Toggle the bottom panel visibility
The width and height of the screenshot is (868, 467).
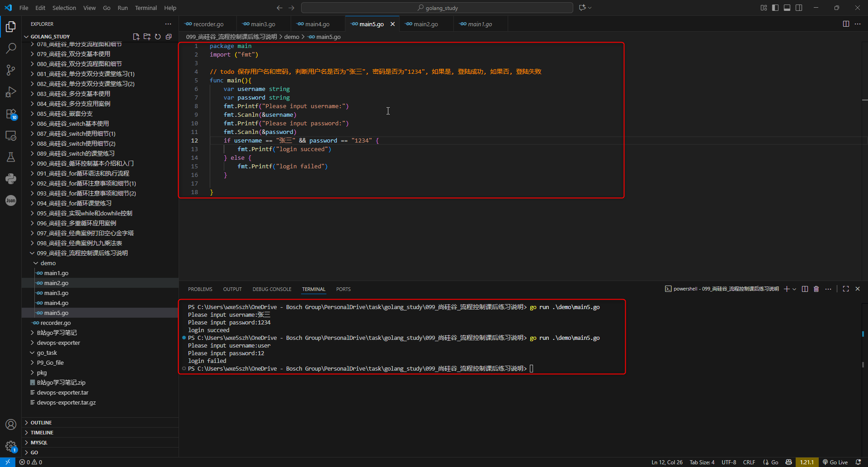pyautogui.click(x=787, y=8)
